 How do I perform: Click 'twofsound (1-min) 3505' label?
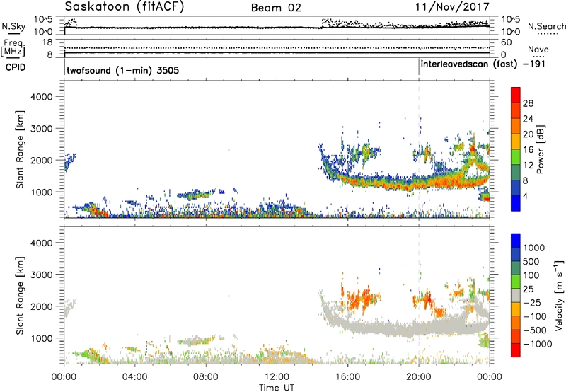pyautogui.click(x=122, y=70)
